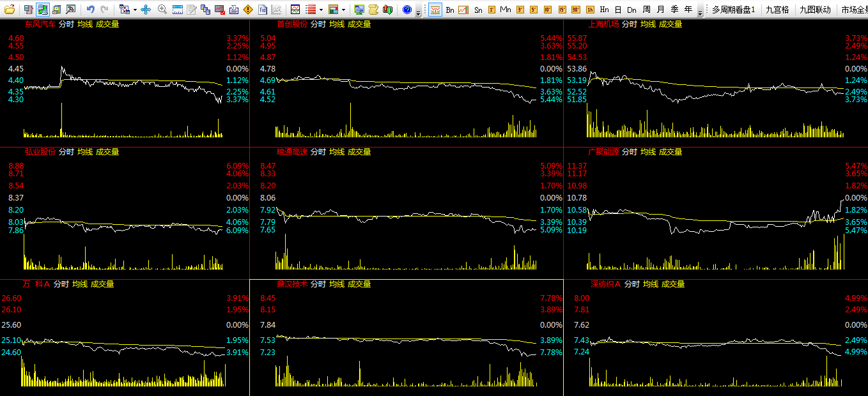Switch to the 30-minute period

[576, 10]
